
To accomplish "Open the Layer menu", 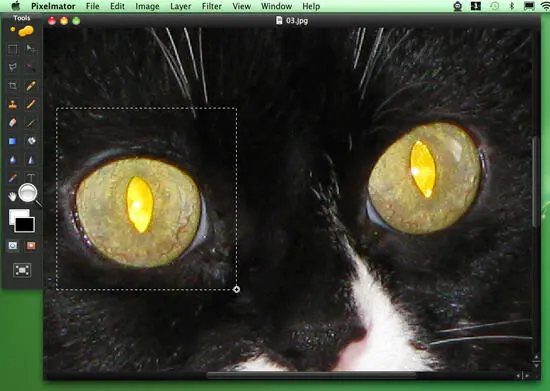I will [181, 6].
